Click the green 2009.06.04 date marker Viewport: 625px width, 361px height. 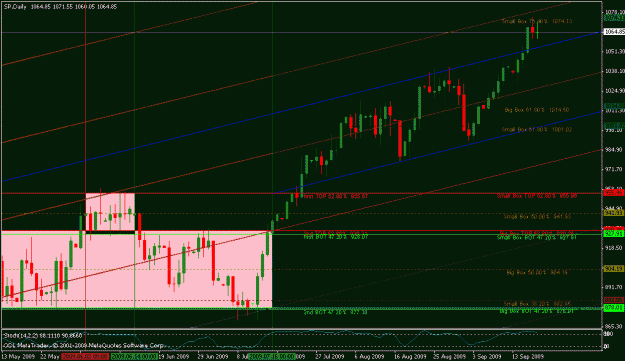click(134, 356)
